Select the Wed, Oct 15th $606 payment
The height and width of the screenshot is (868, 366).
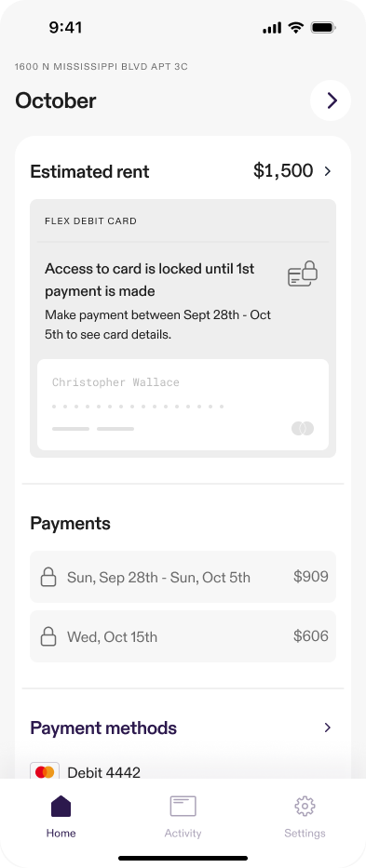(183, 636)
